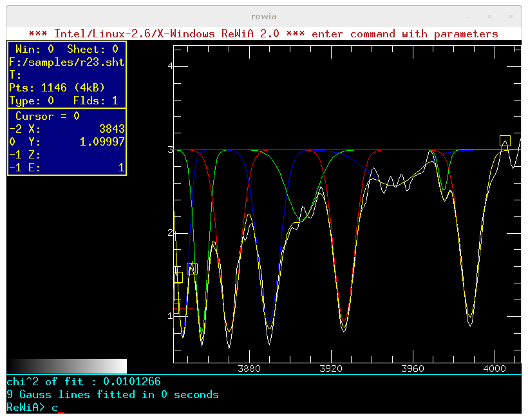Select the Win: 0 field
The height and width of the screenshot is (420, 528).
(x=35, y=49)
